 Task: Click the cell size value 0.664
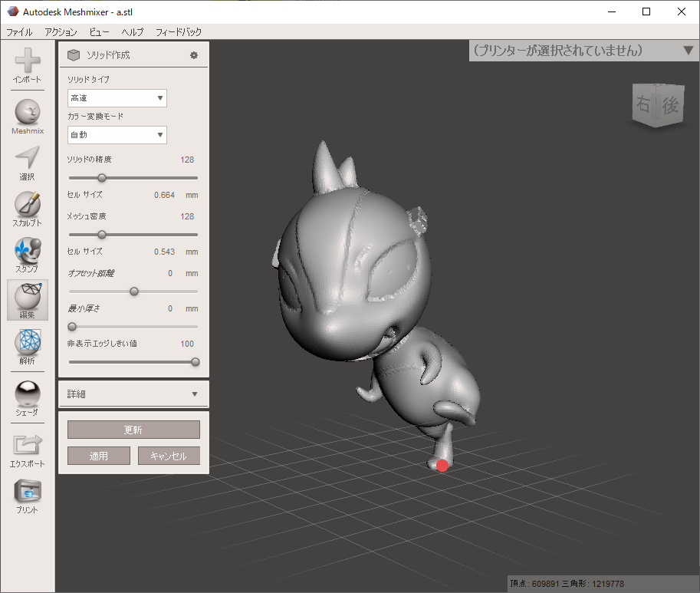tap(164, 195)
